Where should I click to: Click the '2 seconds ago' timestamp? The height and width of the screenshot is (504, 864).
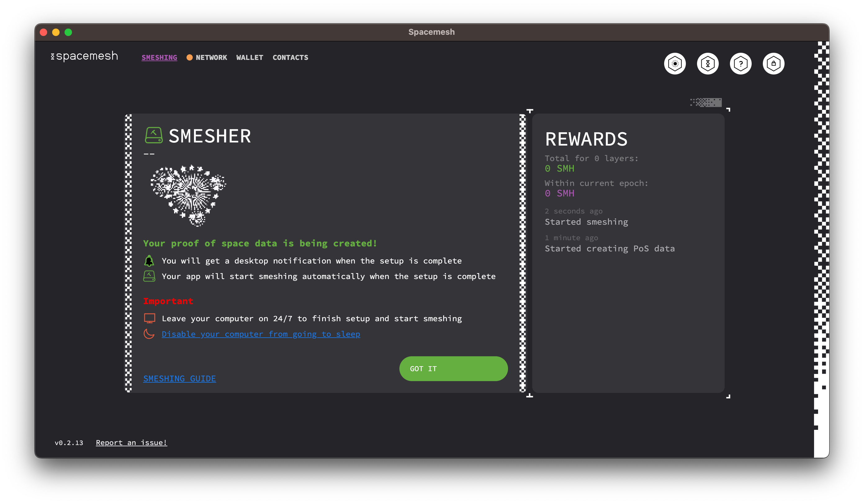click(574, 211)
